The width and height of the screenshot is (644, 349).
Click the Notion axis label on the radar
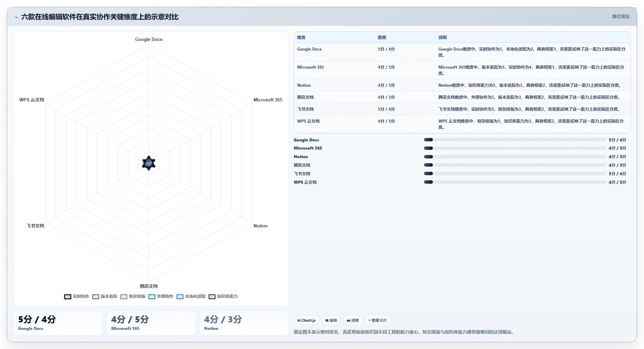pos(260,226)
